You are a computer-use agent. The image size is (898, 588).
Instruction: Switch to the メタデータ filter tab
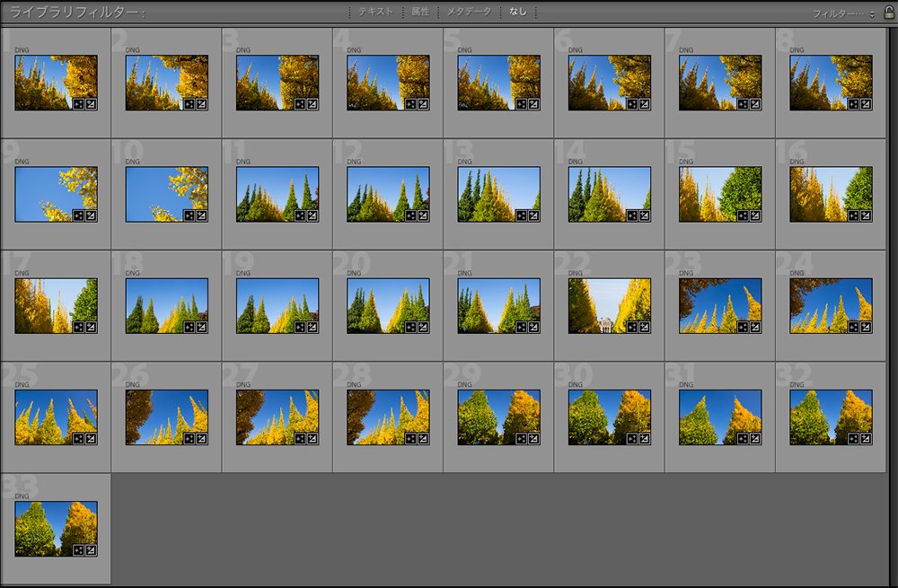click(469, 13)
